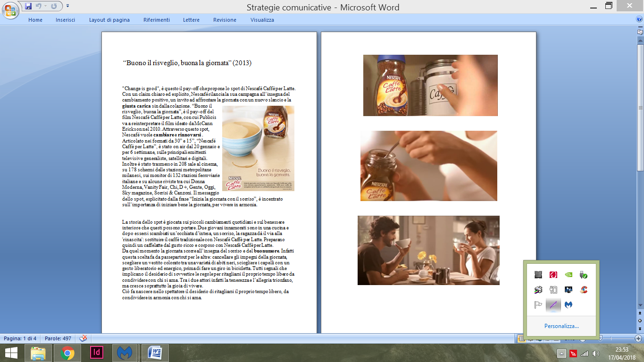Screen dimensions: 644x362
Task: Click the page count "Pagina: 1 di 4"
Action: click(x=20, y=338)
